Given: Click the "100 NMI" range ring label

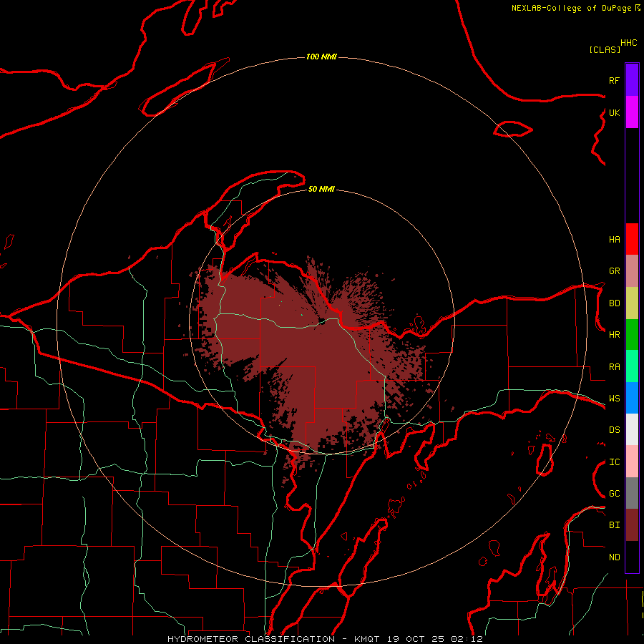Looking at the screenshot, I should coord(321,57).
